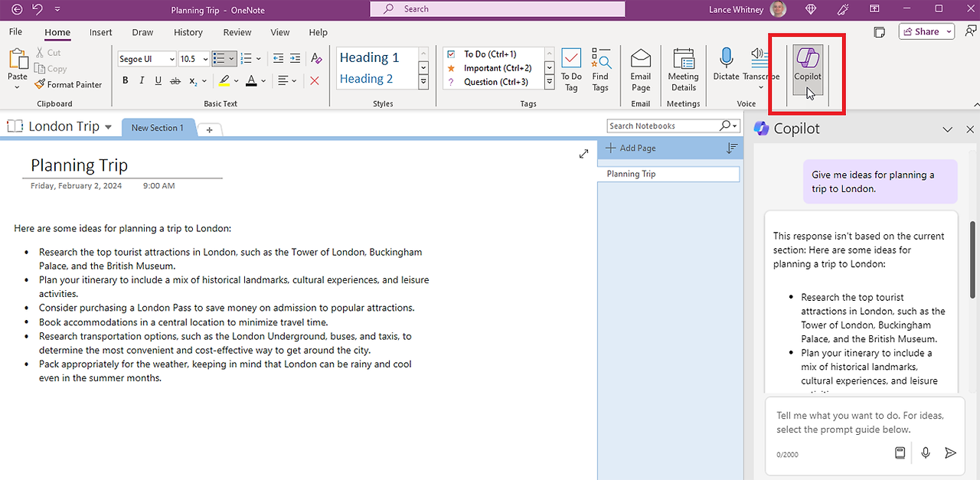Select the New Section 1 tab
Screen dimensions: 980x480
pos(158,128)
